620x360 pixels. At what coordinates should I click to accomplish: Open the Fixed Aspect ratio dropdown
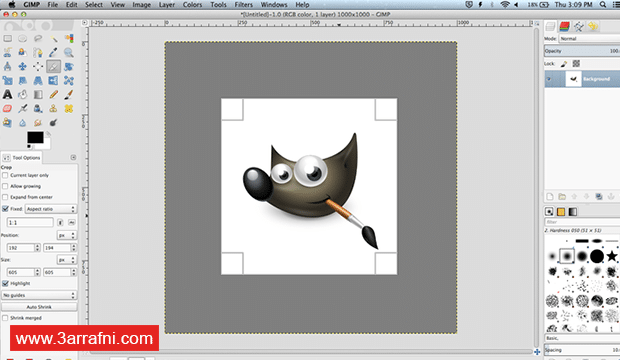click(x=51, y=209)
